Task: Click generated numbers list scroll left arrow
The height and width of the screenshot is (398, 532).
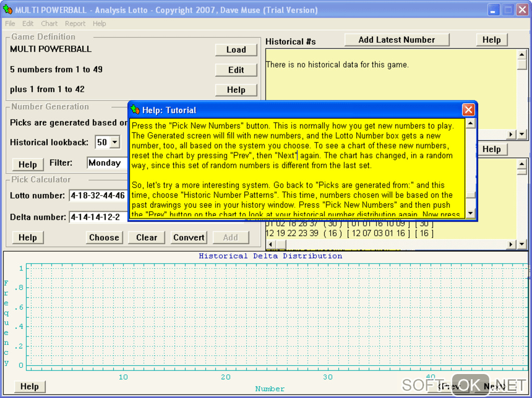Action: pyautogui.click(x=270, y=244)
